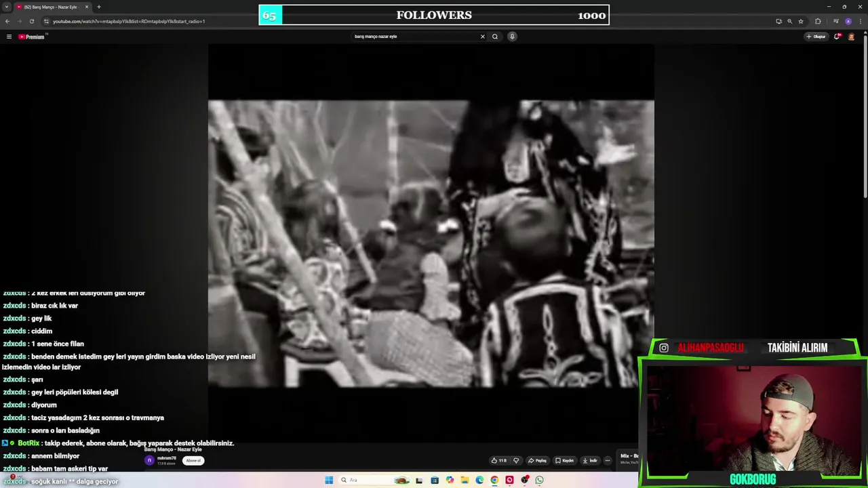Start voice search with microphone icon

[512, 37]
